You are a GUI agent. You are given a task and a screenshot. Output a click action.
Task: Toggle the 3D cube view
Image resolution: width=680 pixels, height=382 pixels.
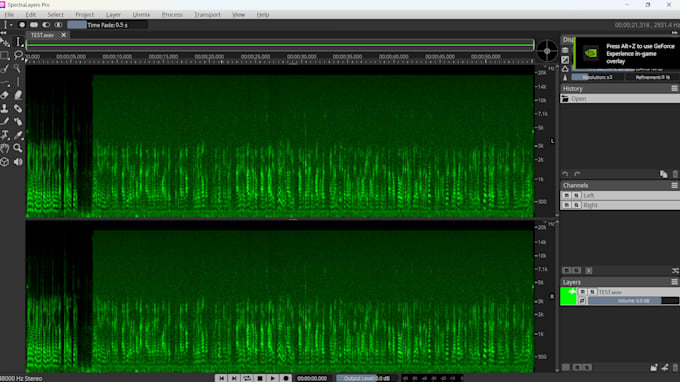click(5, 162)
